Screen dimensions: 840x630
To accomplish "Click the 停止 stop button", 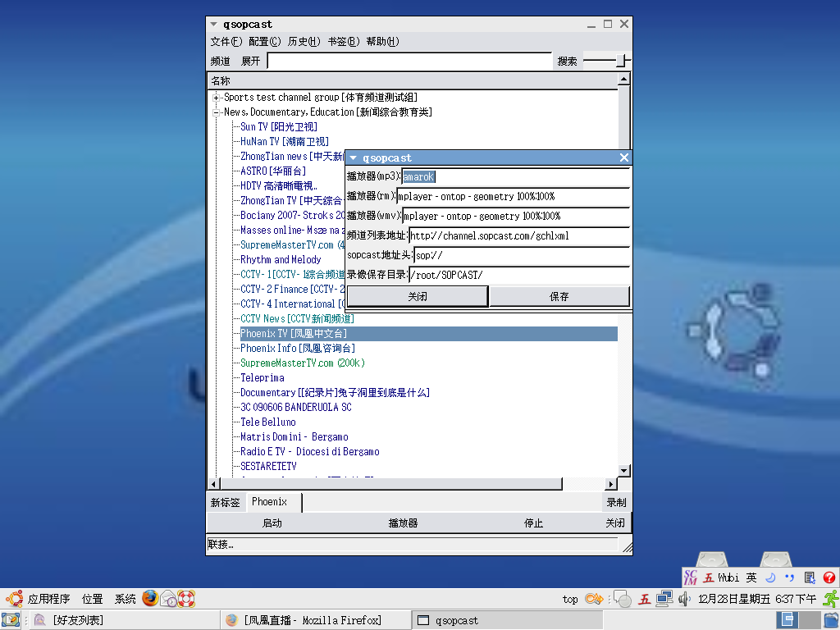I will coord(533,523).
